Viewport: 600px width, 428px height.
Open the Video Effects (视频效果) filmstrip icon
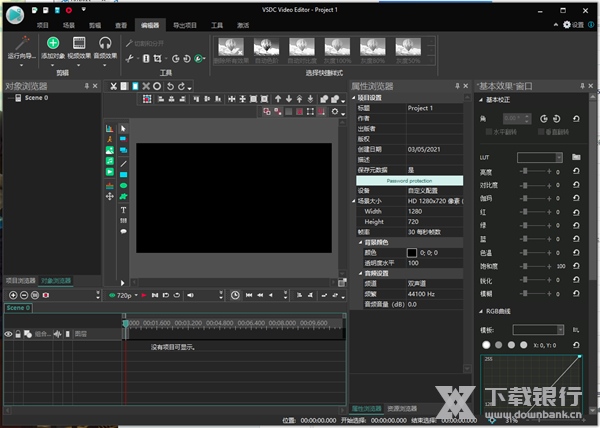[x=79, y=43]
